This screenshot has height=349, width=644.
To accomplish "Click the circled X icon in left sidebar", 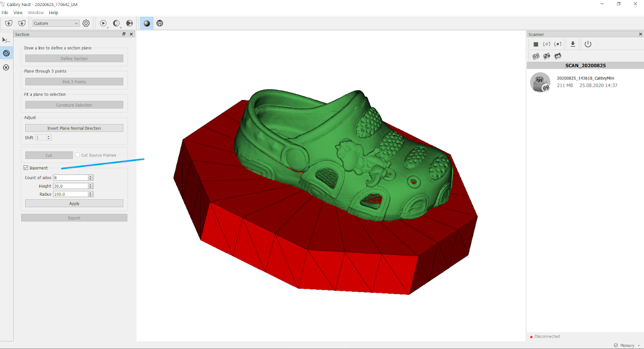I will click(6, 67).
